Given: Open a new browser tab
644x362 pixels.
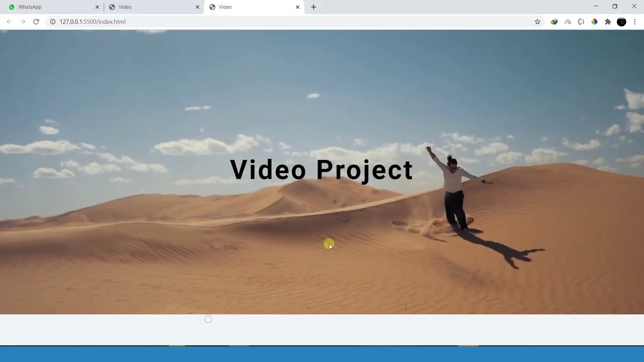Looking at the screenshot, I should [313, 7].
